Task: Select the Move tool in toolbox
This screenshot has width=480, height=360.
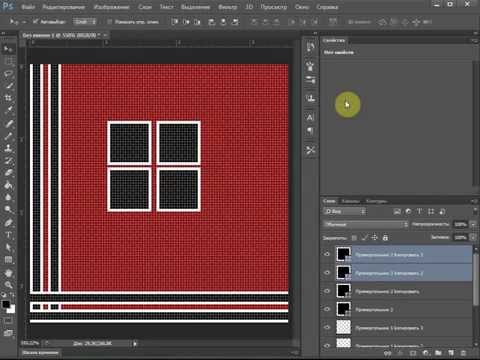Action: click(x=8, y=49)
